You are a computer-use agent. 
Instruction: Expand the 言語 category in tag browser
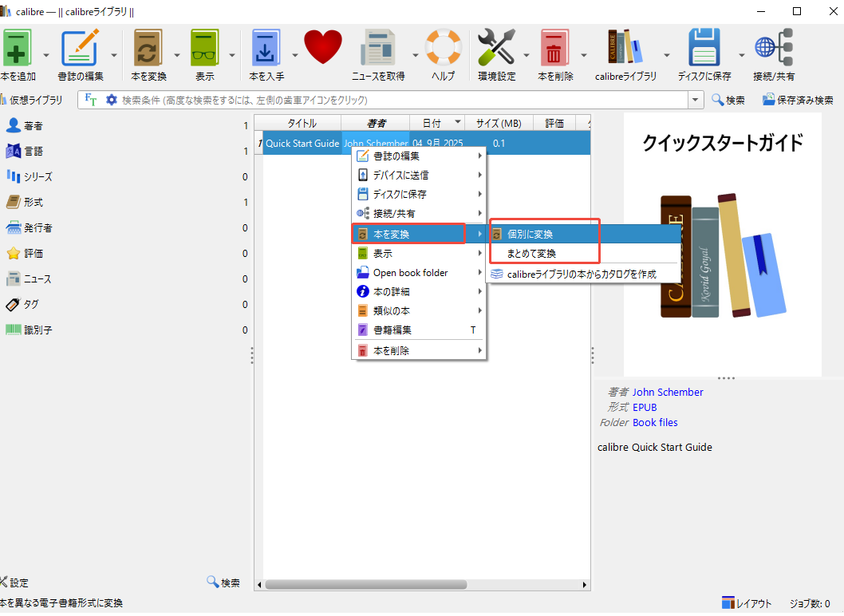click(x=127, y=152)
